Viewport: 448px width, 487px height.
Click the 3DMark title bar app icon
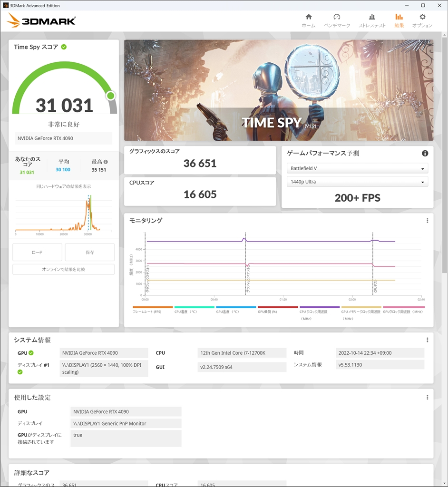(x=6, y=6)
